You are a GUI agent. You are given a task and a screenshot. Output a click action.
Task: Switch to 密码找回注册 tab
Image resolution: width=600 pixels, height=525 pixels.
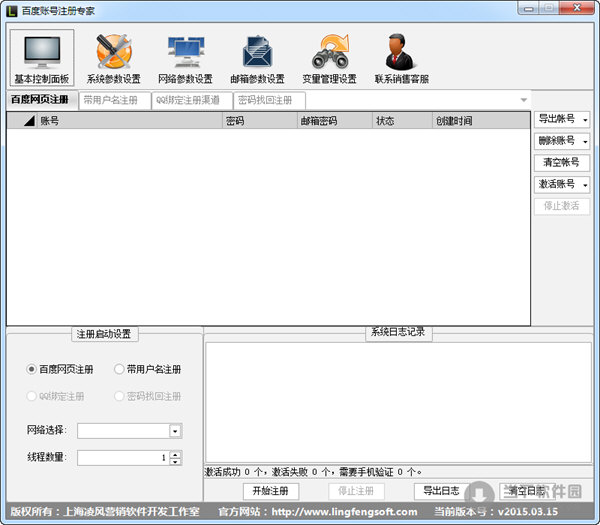(x=269, y=101)
